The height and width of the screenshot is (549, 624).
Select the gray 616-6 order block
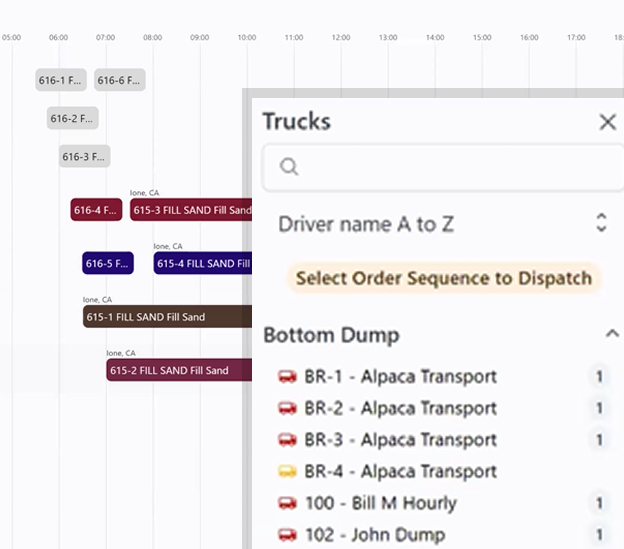tap(119, 80)
